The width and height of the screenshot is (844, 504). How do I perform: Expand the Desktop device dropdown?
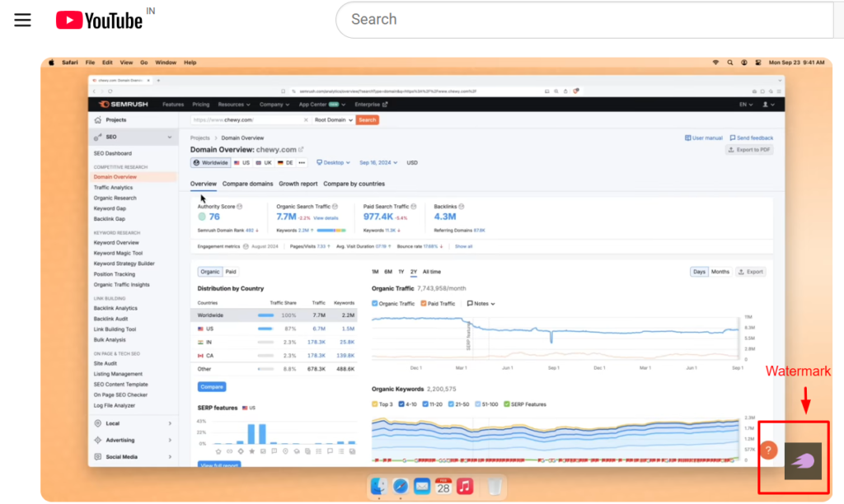pyautogui.click(x=333, y=163)
